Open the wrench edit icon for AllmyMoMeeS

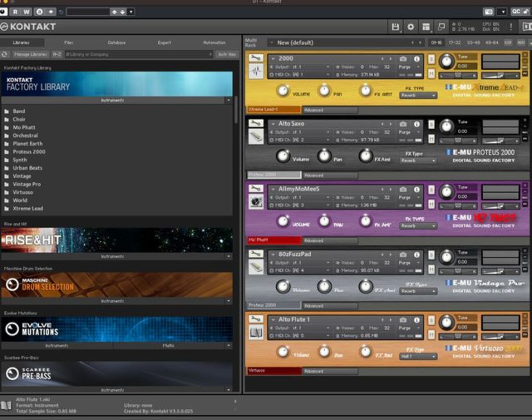pyautogui.click(x=256, y=188)
